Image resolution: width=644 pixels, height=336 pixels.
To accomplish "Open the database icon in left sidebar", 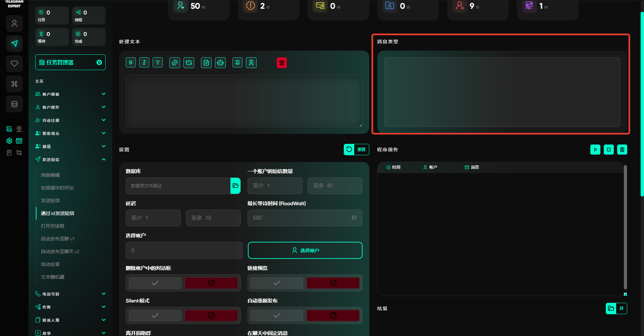I will pos(14,104).
